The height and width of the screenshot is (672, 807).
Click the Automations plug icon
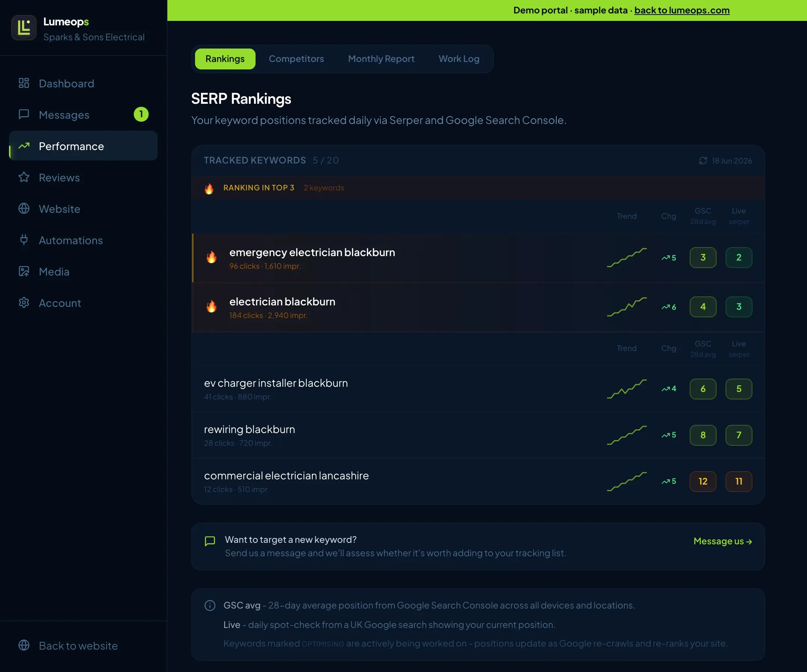[24, 240]
